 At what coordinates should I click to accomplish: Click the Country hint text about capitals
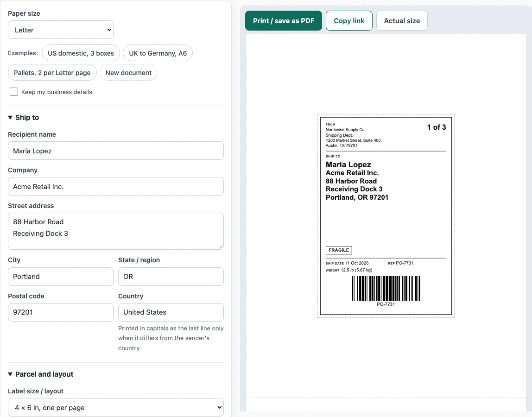pos(171,338)
